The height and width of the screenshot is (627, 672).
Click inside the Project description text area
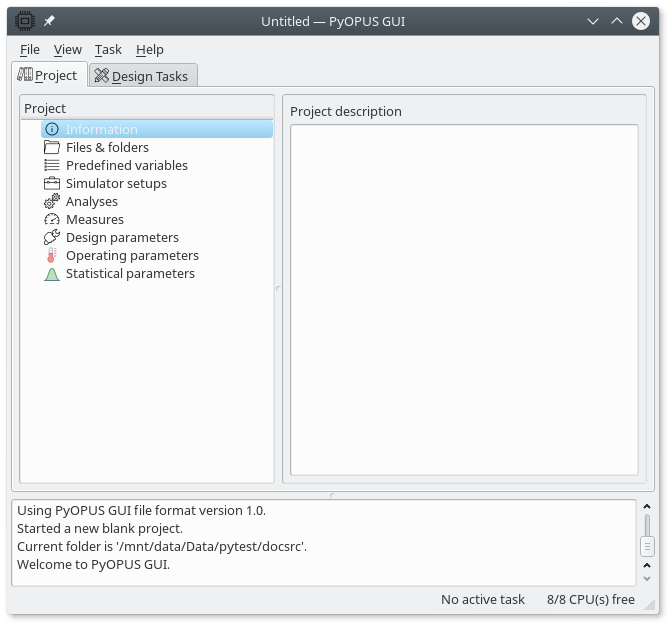[x=463, y=299]
